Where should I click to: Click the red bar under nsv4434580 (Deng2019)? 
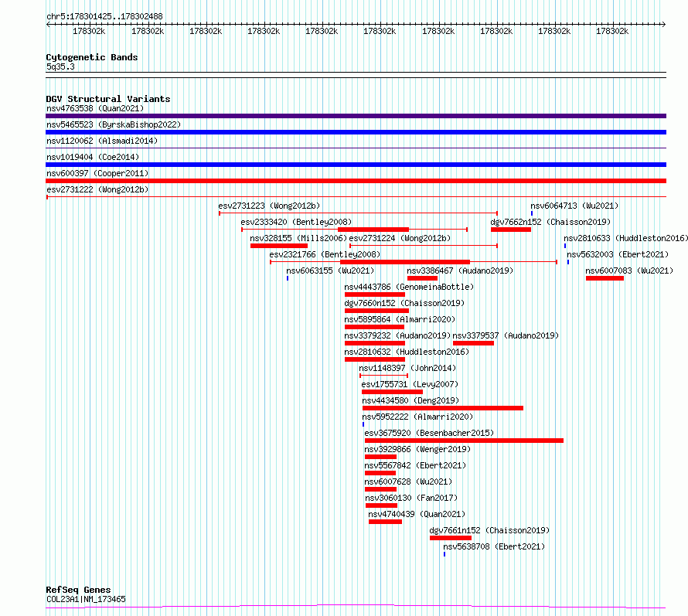pos(443,408)
